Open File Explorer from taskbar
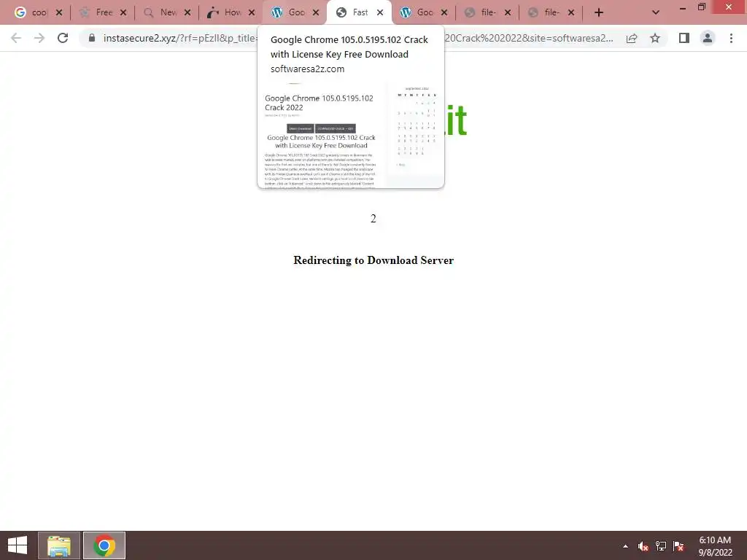 tap(59, 545)
